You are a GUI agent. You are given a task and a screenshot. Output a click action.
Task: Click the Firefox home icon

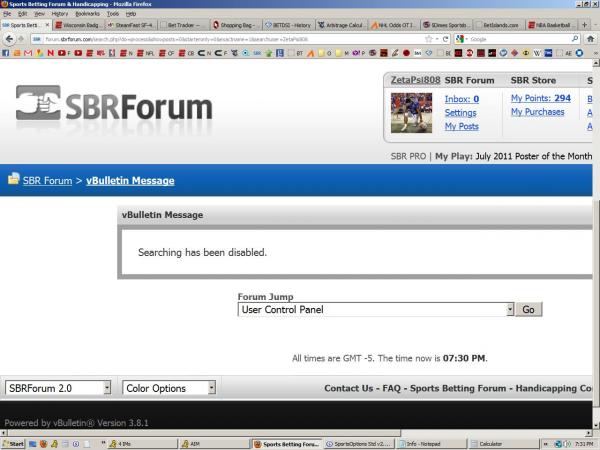coord(590,39)
